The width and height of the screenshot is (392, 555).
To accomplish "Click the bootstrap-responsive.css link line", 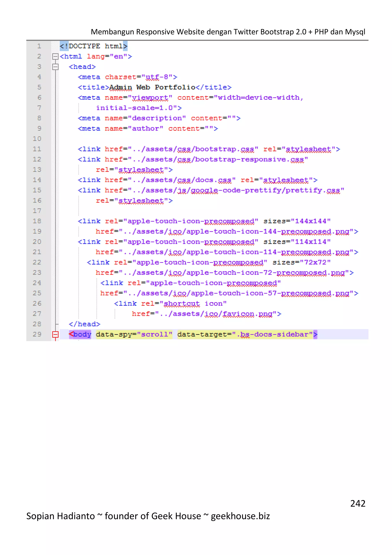I will (193, 159).
